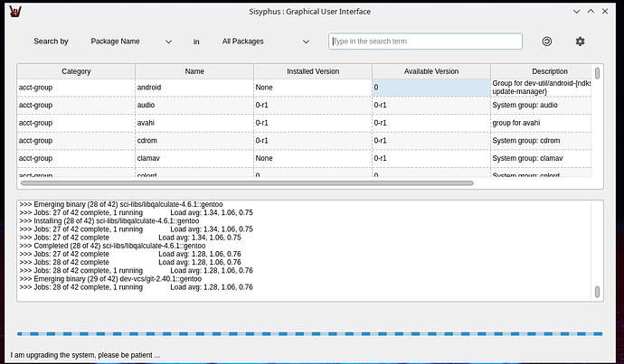Image resolution: width=624 pixels, height=364 pixels.
Task: Click status text 'I am upgrading the system'
Action: (85, 355)
